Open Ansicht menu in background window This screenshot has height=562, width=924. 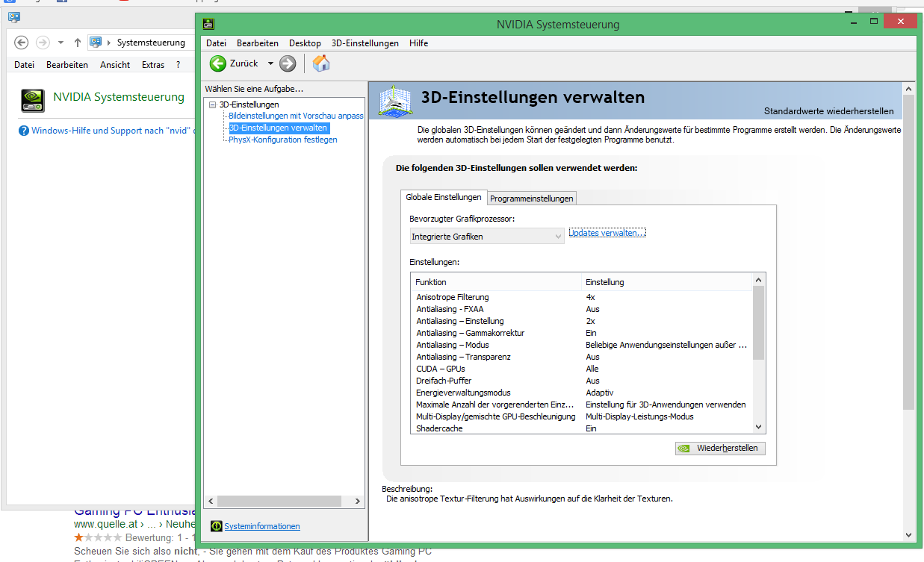[x=115, y=65]
